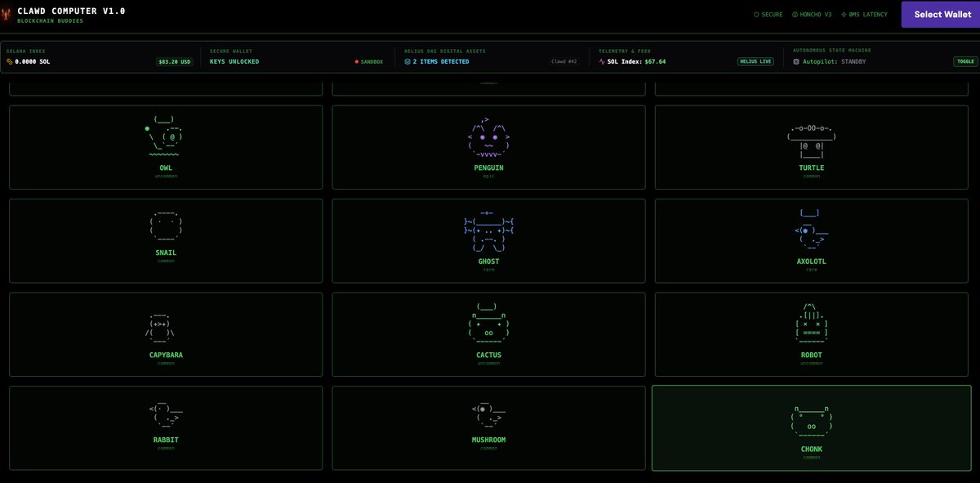Click the stack icon beside 2 Items Detected
The width and height of the screenshot is (980, 483).
click(x=408, y=61)
